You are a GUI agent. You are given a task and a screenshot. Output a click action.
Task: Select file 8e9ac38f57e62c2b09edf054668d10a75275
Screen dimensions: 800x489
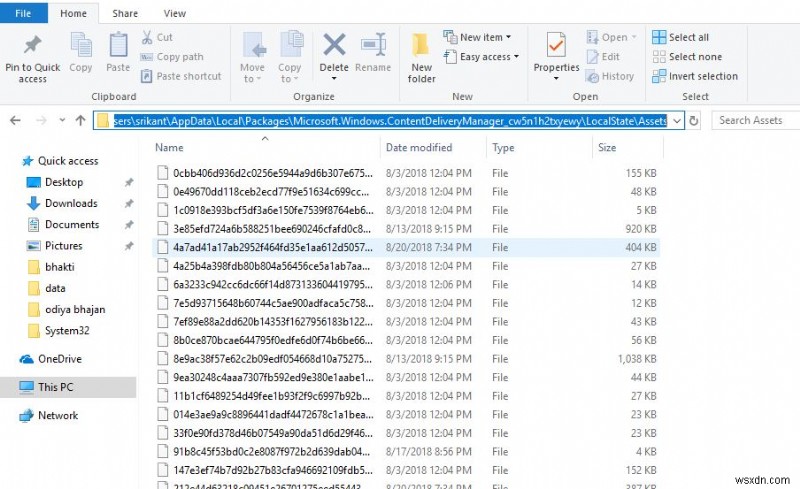pyautogui.click(x=406, y=359)
